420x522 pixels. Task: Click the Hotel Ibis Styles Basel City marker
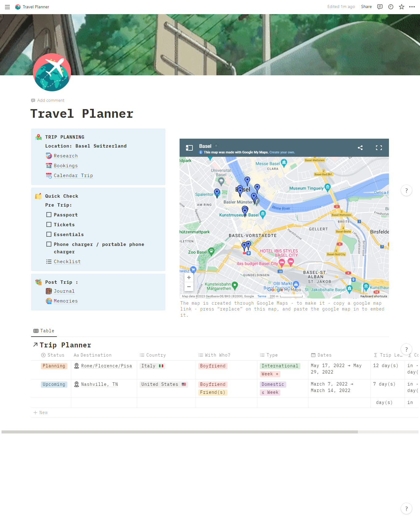(291, 262)
